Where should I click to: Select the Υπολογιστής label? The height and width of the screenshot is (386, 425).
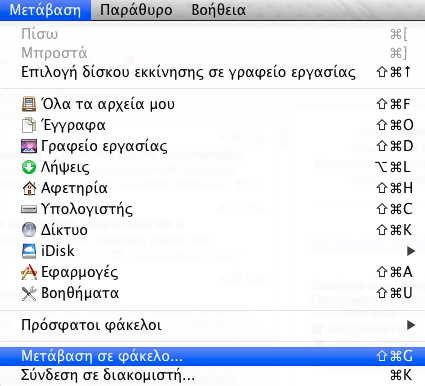[x=87, y=209]
